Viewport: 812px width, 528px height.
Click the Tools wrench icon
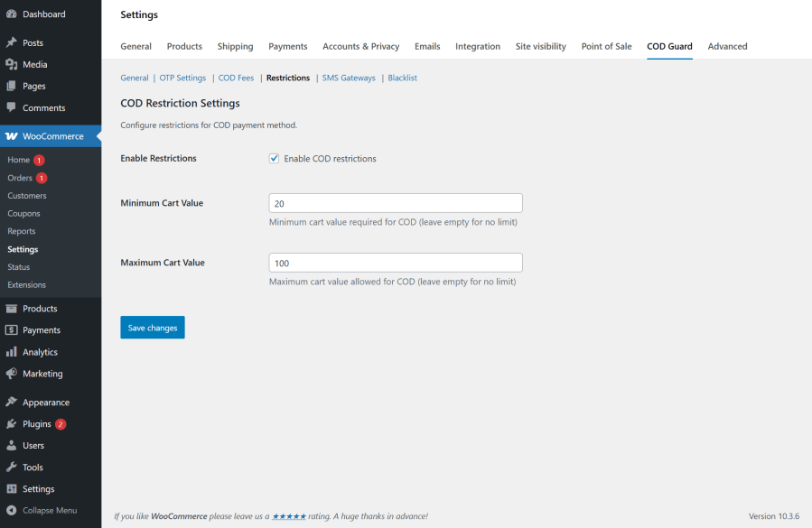point(11,467)
